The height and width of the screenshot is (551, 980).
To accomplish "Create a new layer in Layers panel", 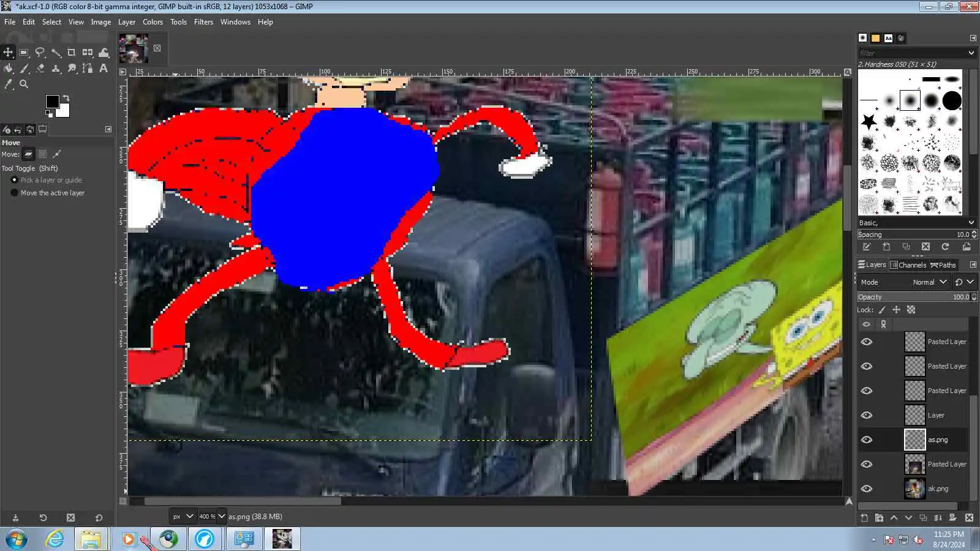I will (864, 518).
